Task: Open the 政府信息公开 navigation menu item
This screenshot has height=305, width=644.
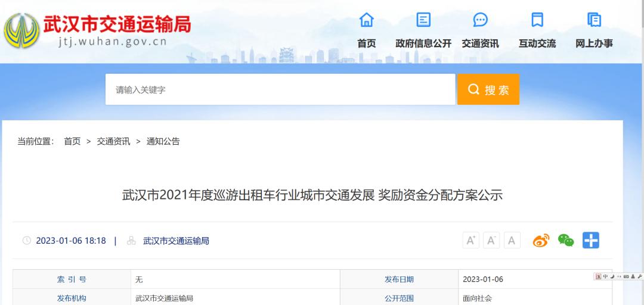Action: point(423,43)
